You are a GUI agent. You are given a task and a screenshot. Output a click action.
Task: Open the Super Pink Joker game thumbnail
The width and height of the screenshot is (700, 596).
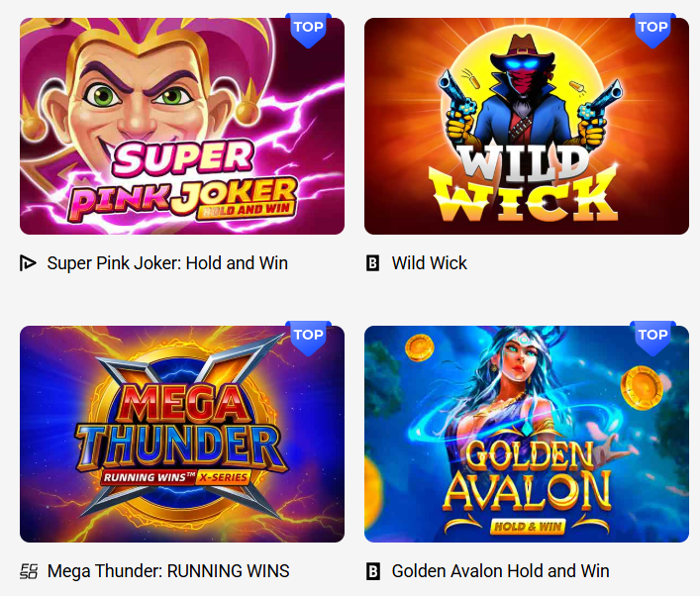point(182,126)
